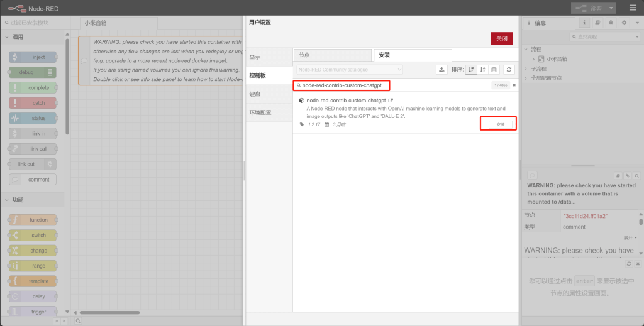644x326 pixels.
Task: Install node-red-contrib-custom-chatgpt with 安装 button
Action: click(500, 124)
